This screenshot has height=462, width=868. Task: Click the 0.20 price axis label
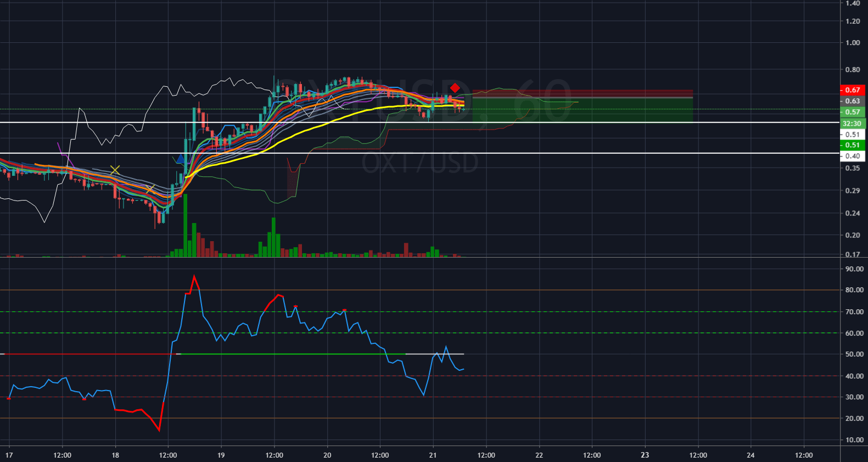853,235
